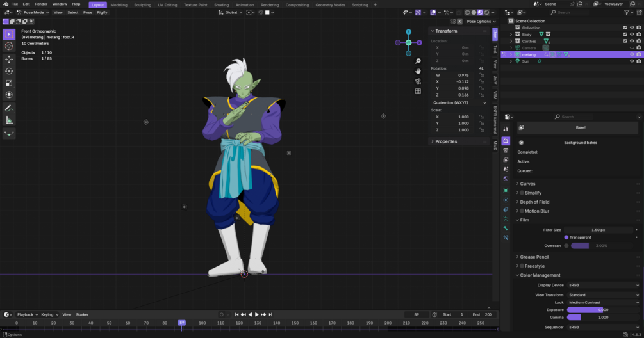
Task: Select the Scale tool
Action: point(9,83)
